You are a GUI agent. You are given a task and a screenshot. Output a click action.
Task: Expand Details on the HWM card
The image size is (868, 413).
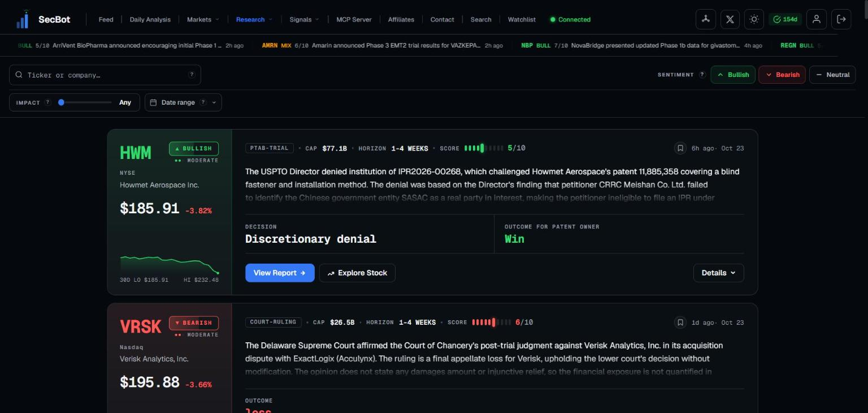(718, 273)
